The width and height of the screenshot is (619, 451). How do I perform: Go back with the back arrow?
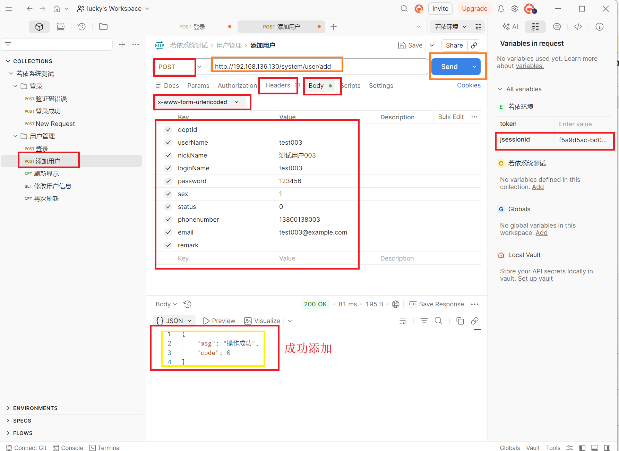point(30,9)
